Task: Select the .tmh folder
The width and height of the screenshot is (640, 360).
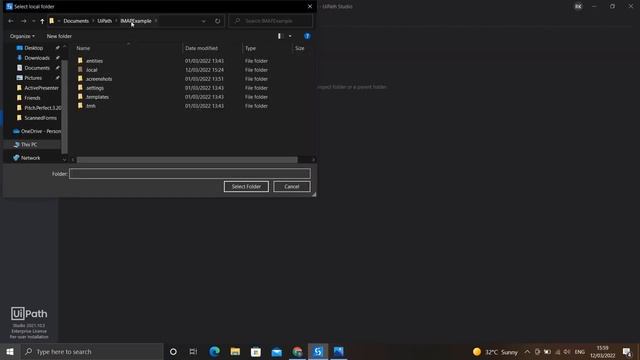Action: point(91,106)
